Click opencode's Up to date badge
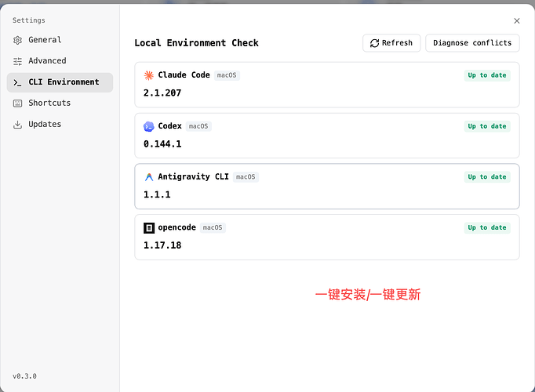The height and width of the screenshot is (392, 535). 487,227
